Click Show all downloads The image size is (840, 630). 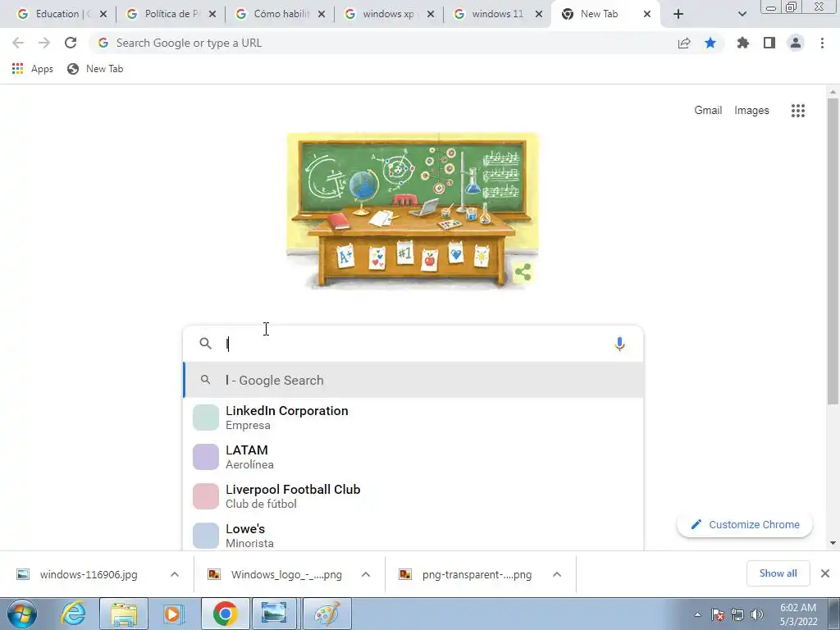[x=778, y=573]
